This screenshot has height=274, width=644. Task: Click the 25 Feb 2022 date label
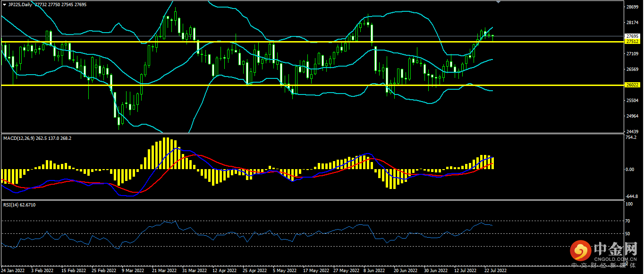pos(104,271)
